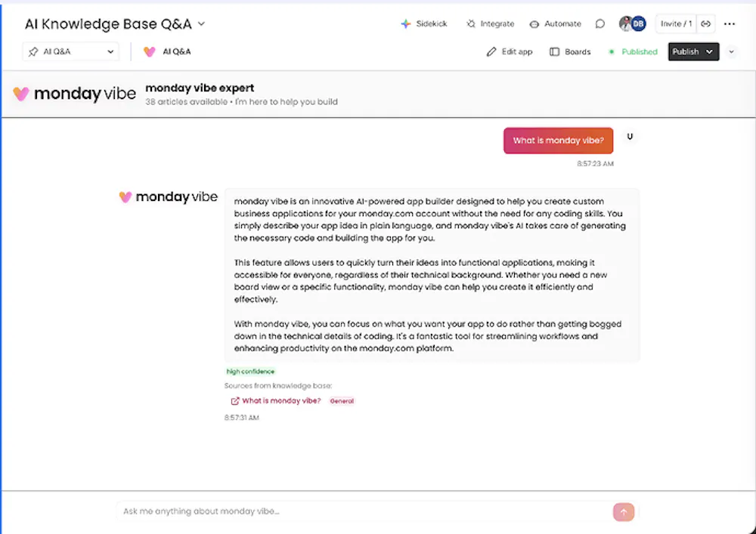Expand the AI Knowledge Base Q&A title chevron
The image size is (756, 534).
coord(202,23)
